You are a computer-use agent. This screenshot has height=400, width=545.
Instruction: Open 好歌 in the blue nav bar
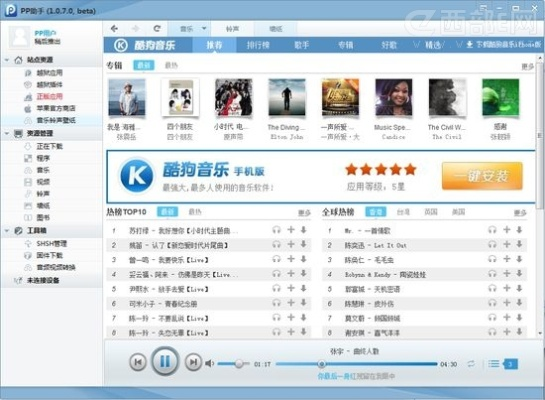tap(389, 45)
